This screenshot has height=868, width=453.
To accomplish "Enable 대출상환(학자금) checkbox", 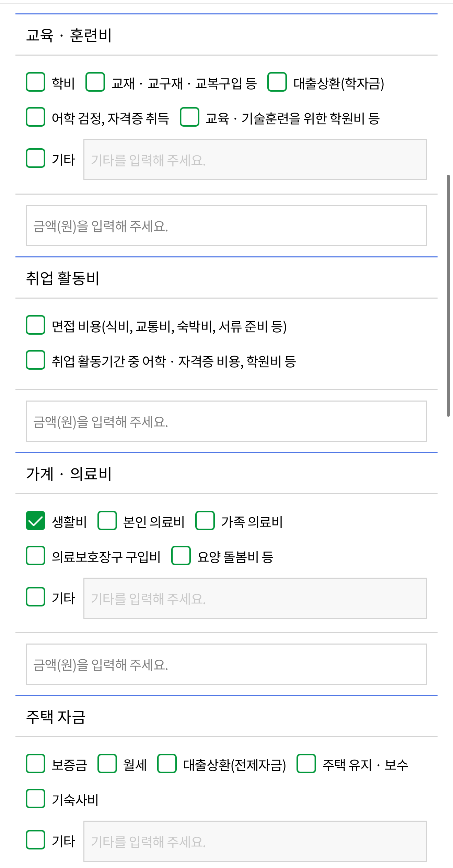I will (x=277, y=83).
